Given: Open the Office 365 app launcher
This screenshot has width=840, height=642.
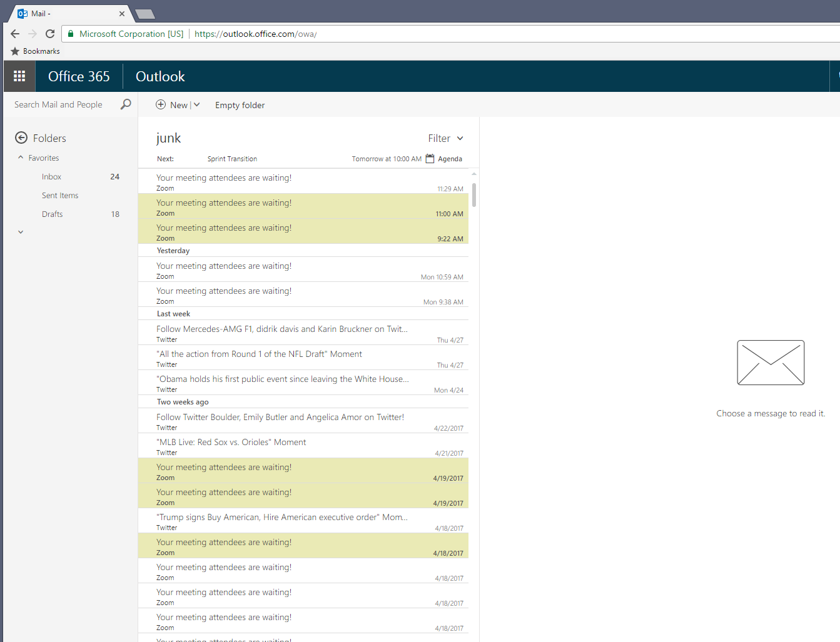Looking at the screenshot, I should pos(19,76).
